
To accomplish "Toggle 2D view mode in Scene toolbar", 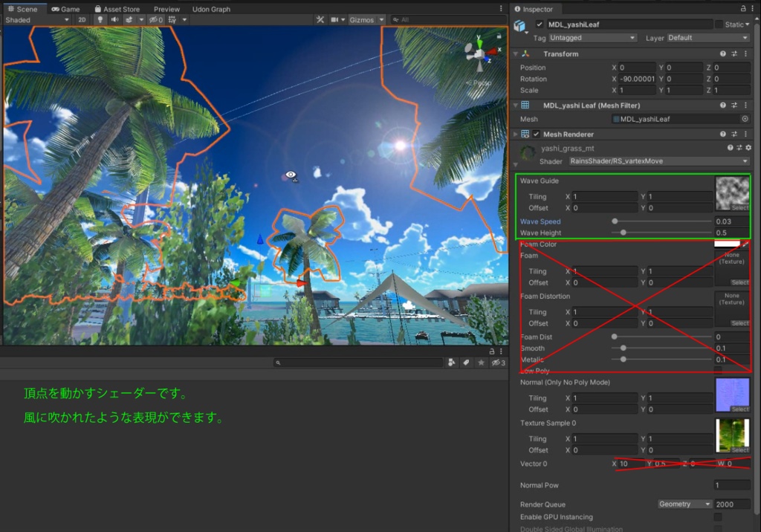I will pos(82,20).
